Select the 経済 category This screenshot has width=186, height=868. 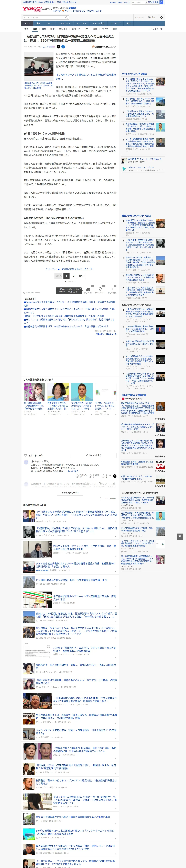tap(52, 29)
